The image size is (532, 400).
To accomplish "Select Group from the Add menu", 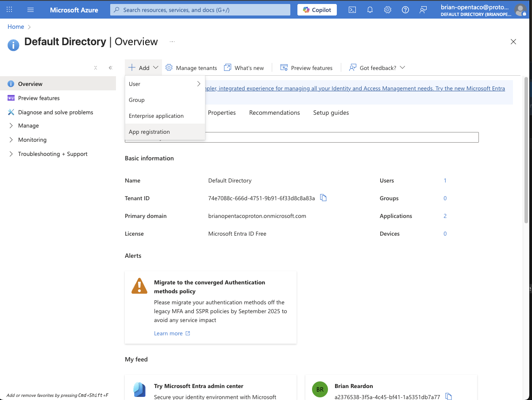I will (165, 100).
